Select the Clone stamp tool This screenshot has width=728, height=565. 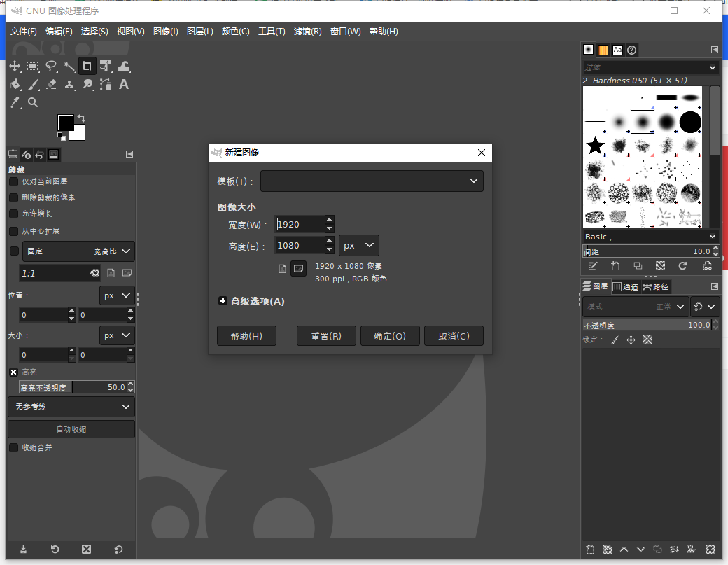[69, 85]
